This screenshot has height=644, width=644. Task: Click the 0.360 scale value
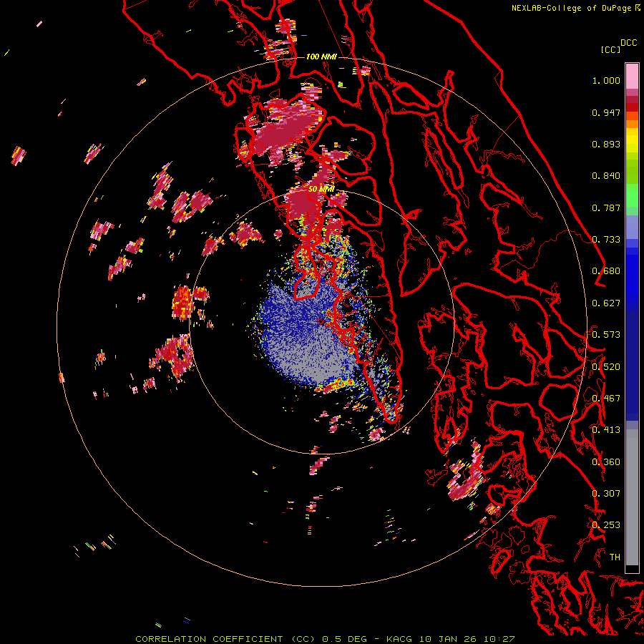(606, 462)
